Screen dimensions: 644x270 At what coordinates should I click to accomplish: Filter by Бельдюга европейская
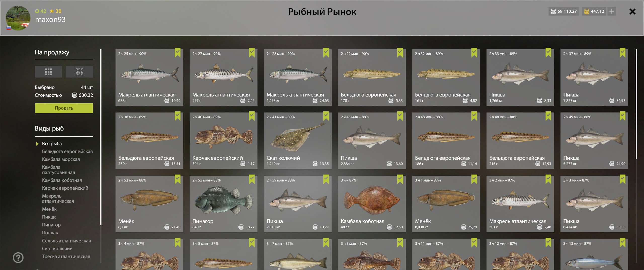pos(67,151)
